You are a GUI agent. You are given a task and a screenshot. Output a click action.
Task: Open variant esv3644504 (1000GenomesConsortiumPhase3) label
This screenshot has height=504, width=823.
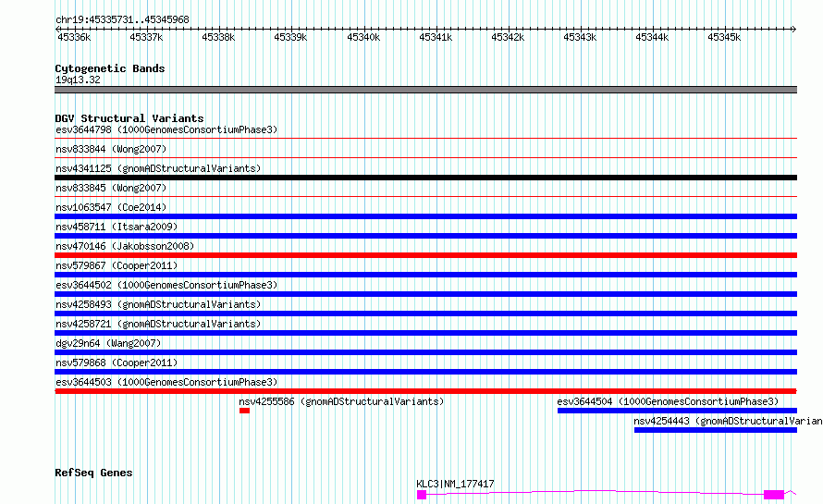(668, 401)
